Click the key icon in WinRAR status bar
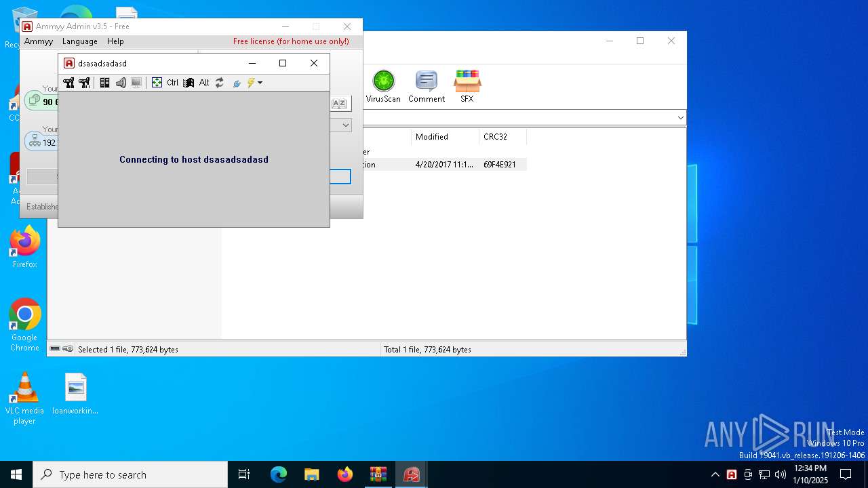The width and height of the screenshot is (868, 488). point(68,349)
